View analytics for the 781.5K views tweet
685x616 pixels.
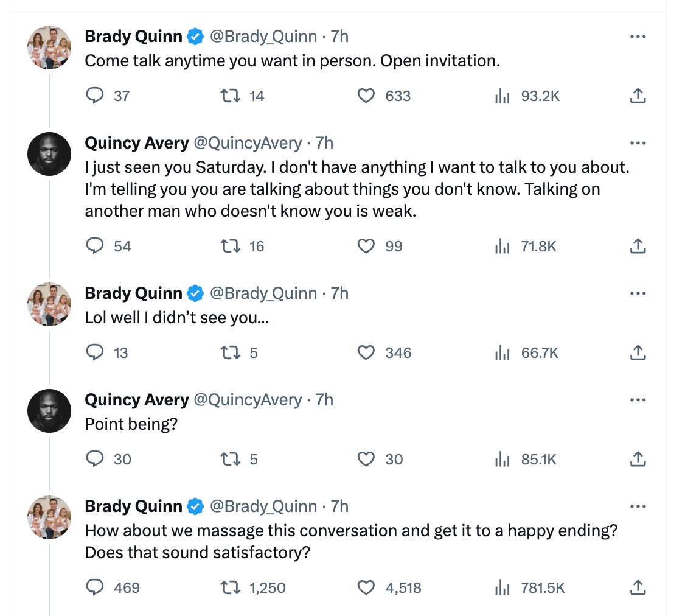pos(501,588)
